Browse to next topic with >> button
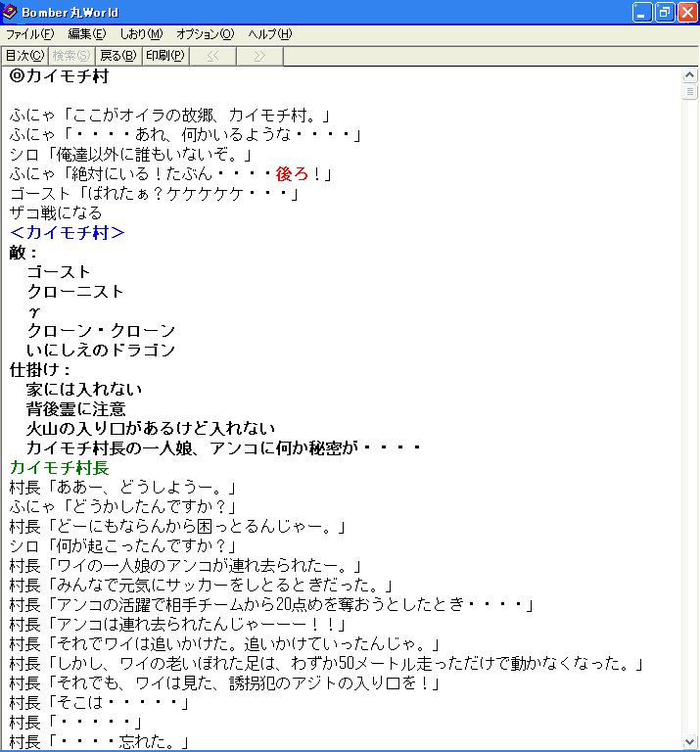This screenshot has height=752, width=700. (259, 56)
